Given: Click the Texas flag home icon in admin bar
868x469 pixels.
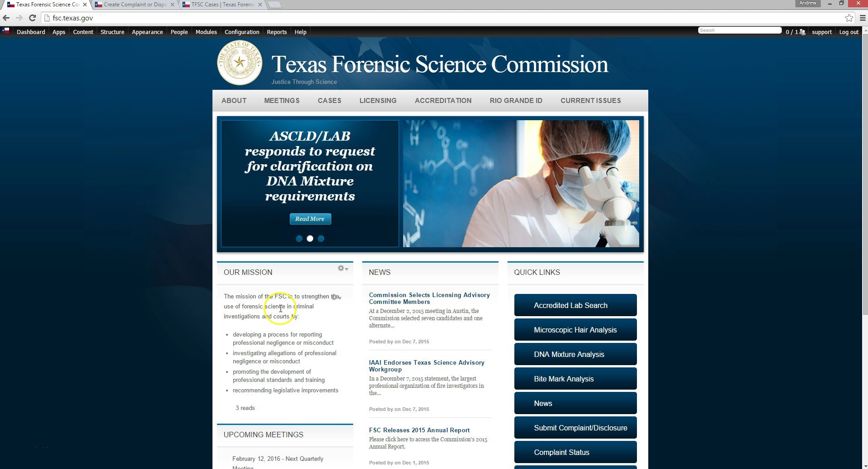Looking at the screenshot, I should (x=6, y=31).
